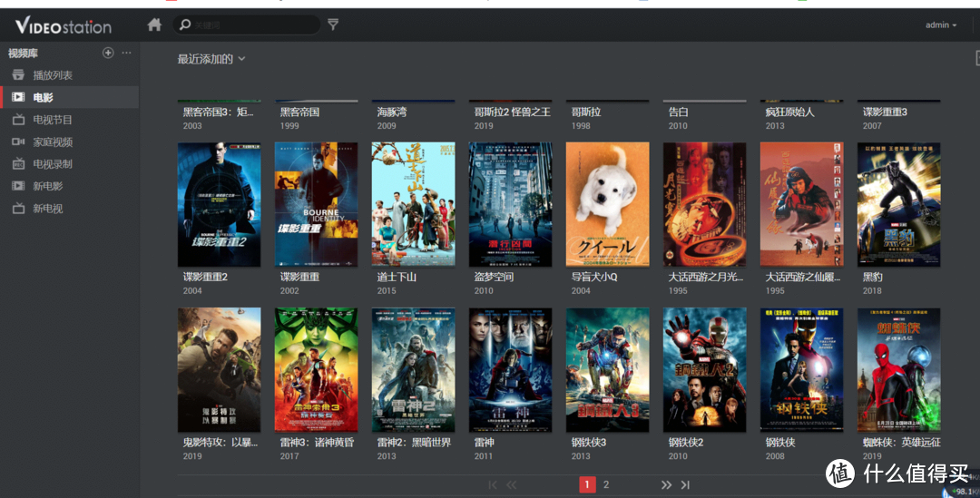The width and height of the screenshot is (980, 498).
Task: Click the keyword search field
Action: pyautogui.click(x=246, y=24)
